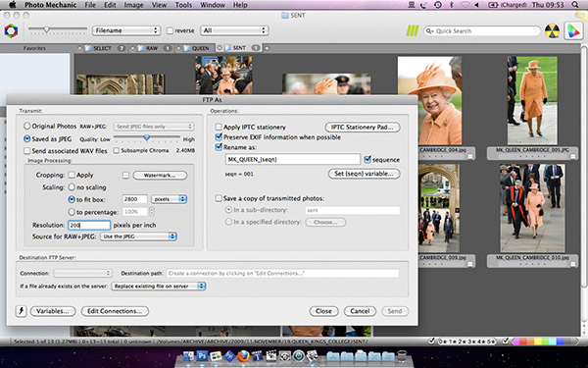
Task: Uncheck the Rename as checkbox
Action: [219, 147]
